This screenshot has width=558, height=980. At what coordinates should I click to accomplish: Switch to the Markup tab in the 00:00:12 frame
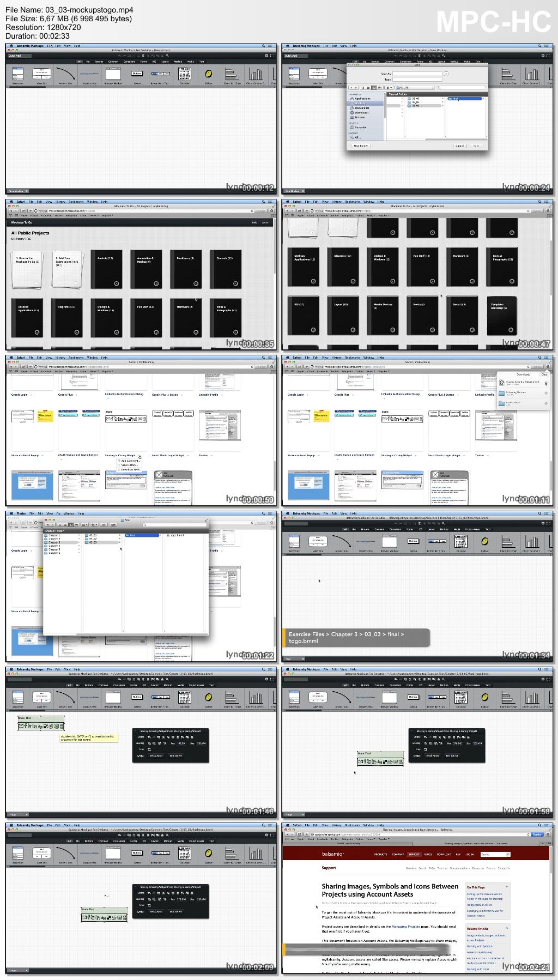pos(178,62)
